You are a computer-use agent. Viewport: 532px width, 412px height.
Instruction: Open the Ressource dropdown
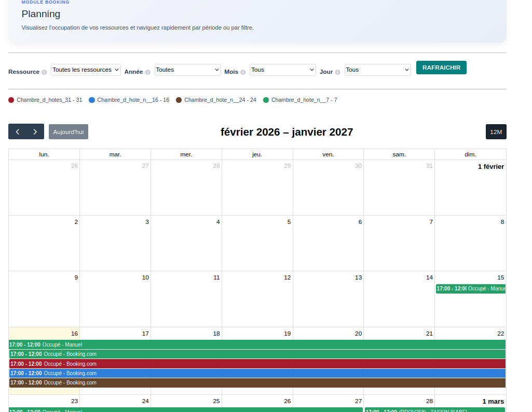coord(86,70)
